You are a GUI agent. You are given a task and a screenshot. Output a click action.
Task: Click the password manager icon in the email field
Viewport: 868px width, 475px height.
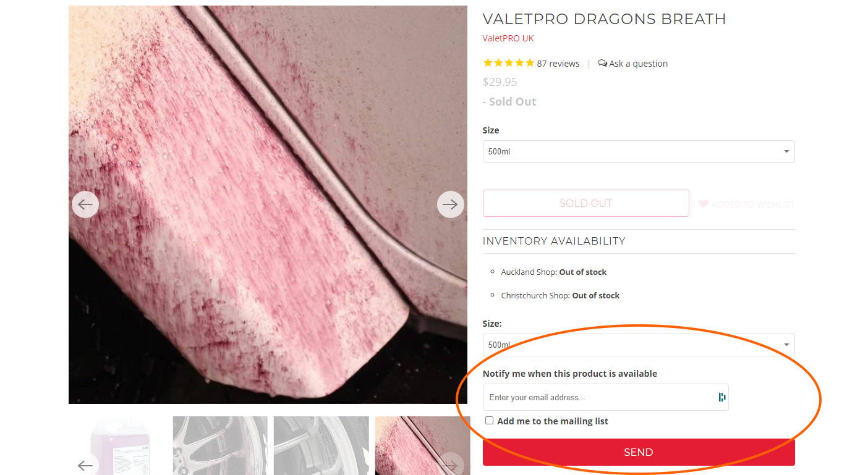721,397
